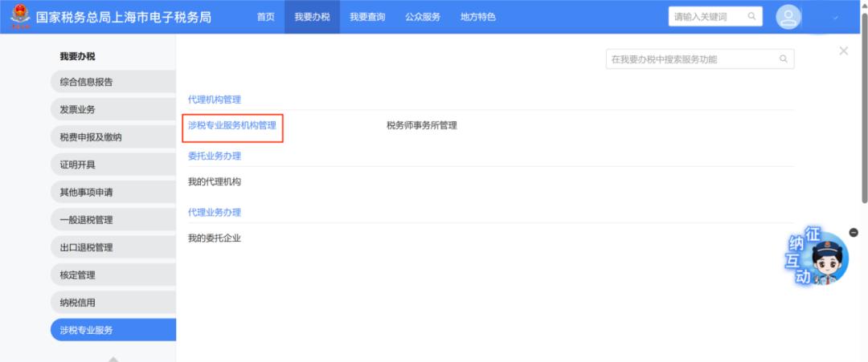Select 税费申报及缴纳 in the sidebar
This screenshot has width=868, height=362.
click(x=113, y=137)
